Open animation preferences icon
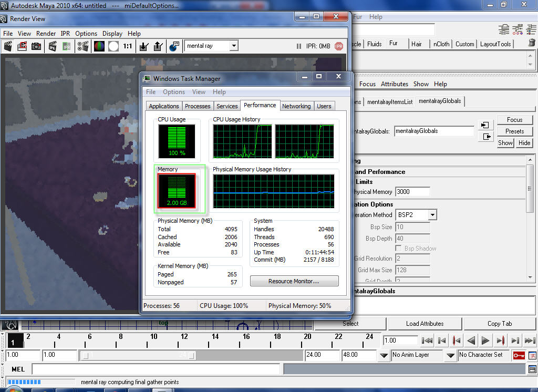The height and width of the screenshot is (392, 538). [532, 355]
